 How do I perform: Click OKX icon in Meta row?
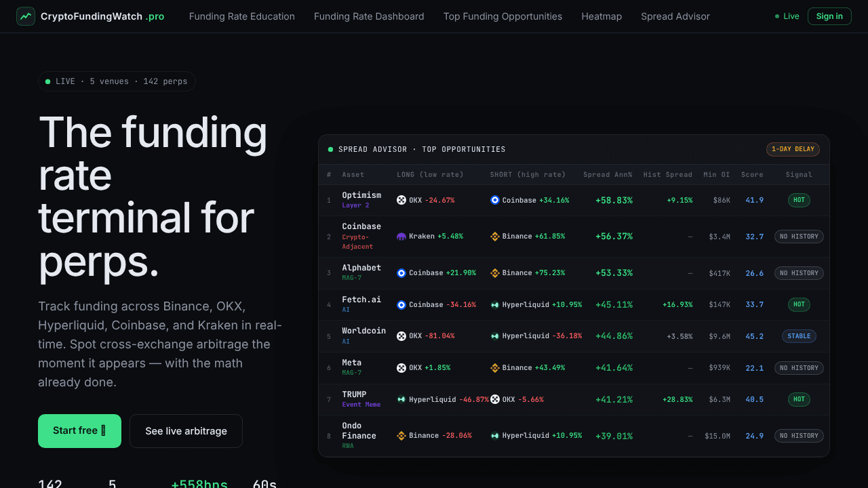401,368
